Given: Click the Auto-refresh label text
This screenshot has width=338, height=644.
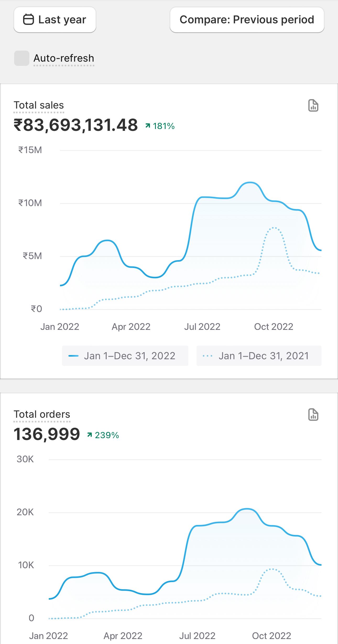Looking at the screenshot, I should coord(64,58).
